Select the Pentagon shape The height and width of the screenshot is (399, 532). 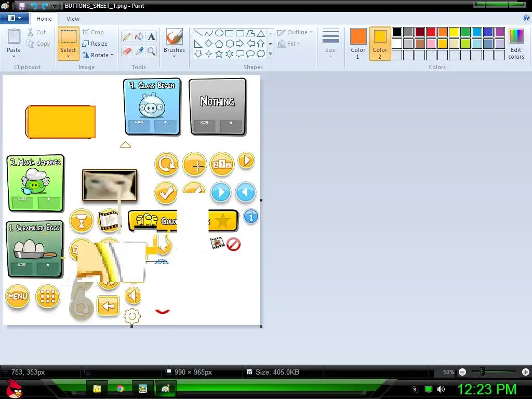click(x=219, y=44)
